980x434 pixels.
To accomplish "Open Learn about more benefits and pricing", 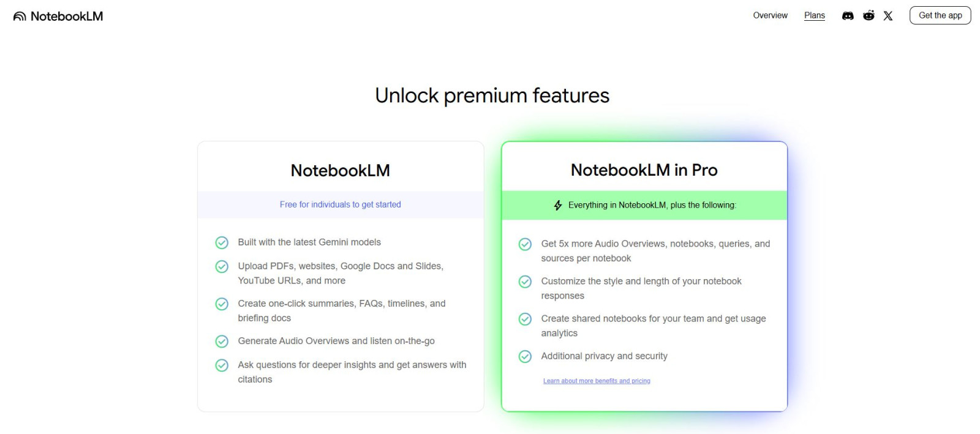I will tap(596, 381).
